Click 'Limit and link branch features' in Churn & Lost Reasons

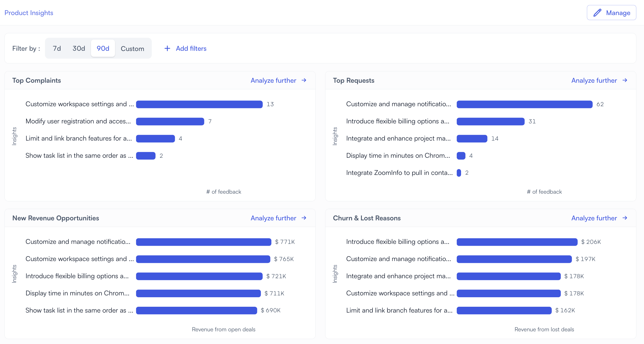tap(399, 310)
